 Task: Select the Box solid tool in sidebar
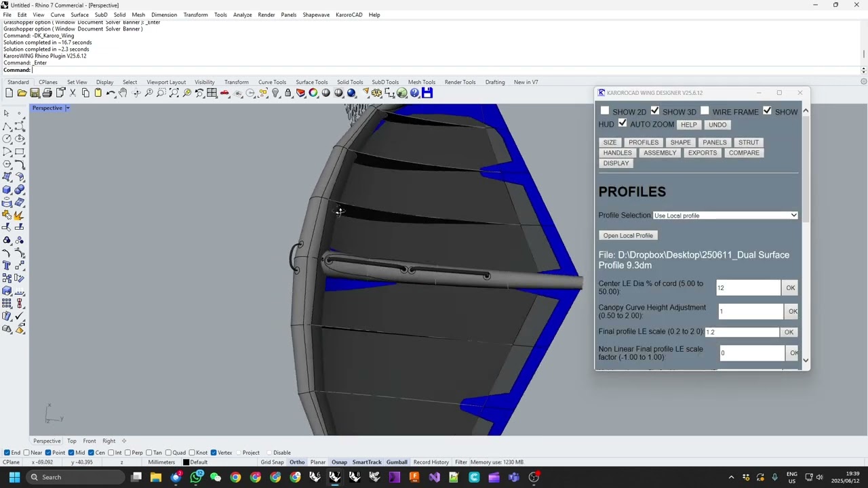click(7, 190)
